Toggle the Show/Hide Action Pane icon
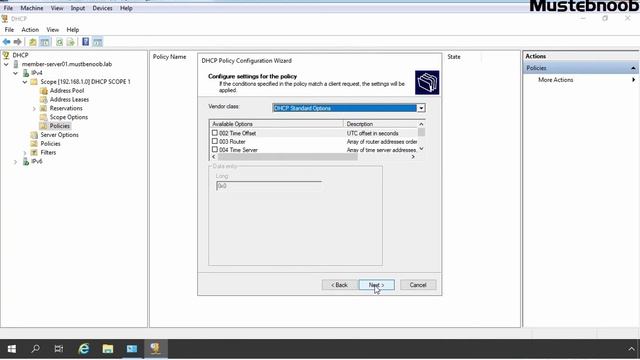 (x=97, y=42)
